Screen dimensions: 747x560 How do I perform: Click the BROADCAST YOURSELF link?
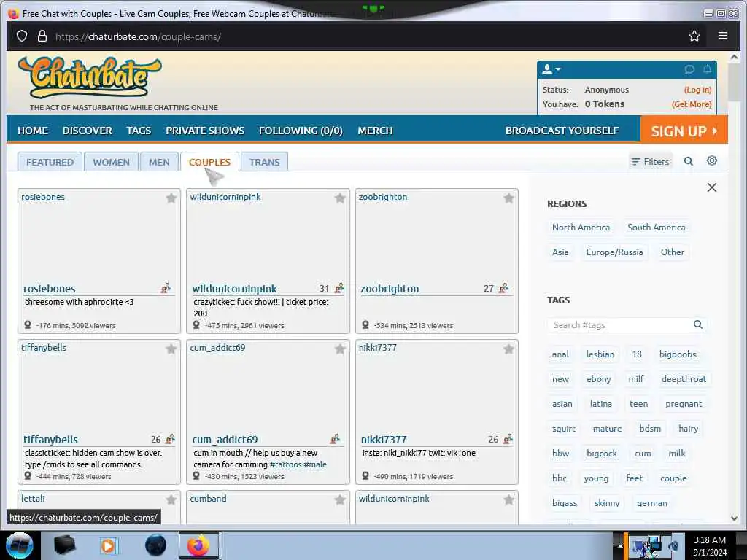pos(562,131)
